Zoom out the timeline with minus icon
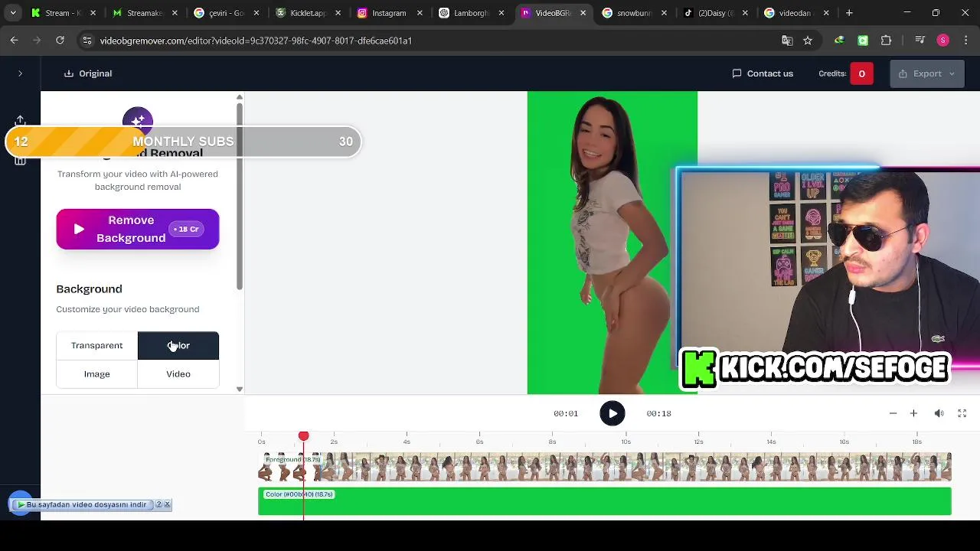 coord(893,413)
